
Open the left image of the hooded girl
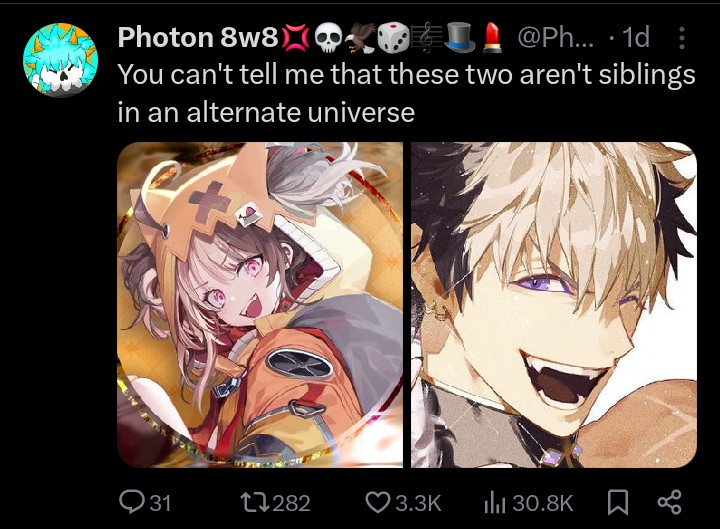pos(260,305)
